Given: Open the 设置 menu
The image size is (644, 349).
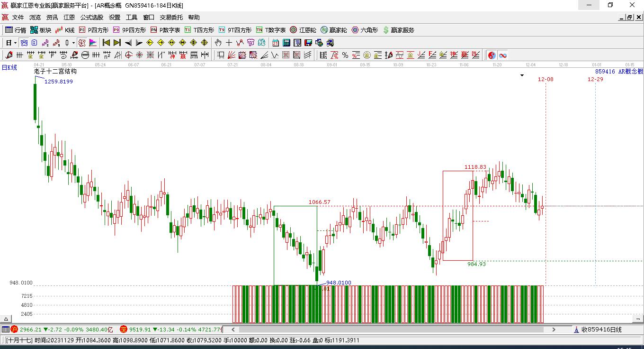Looking at the screenshot, I should [x=115, y=18].
